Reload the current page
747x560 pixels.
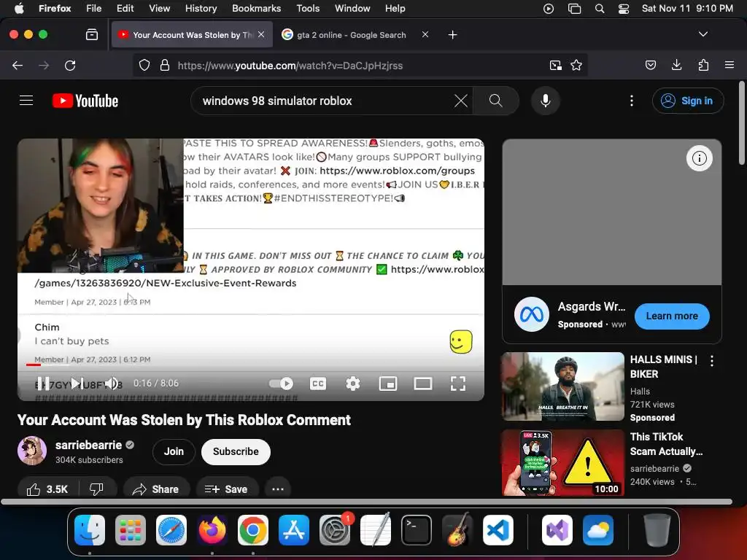coord(70,65)
